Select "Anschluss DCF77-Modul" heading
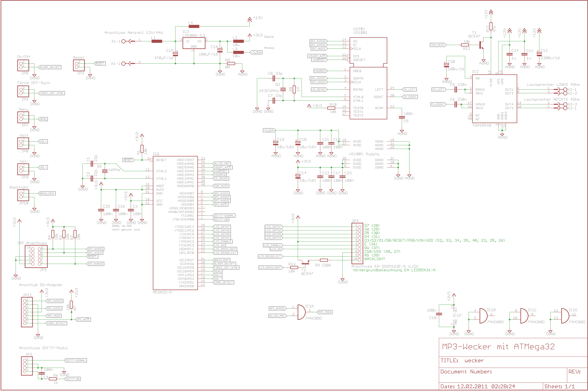The height and width of the screenshot is (391, 588). [x=43, y=348]
